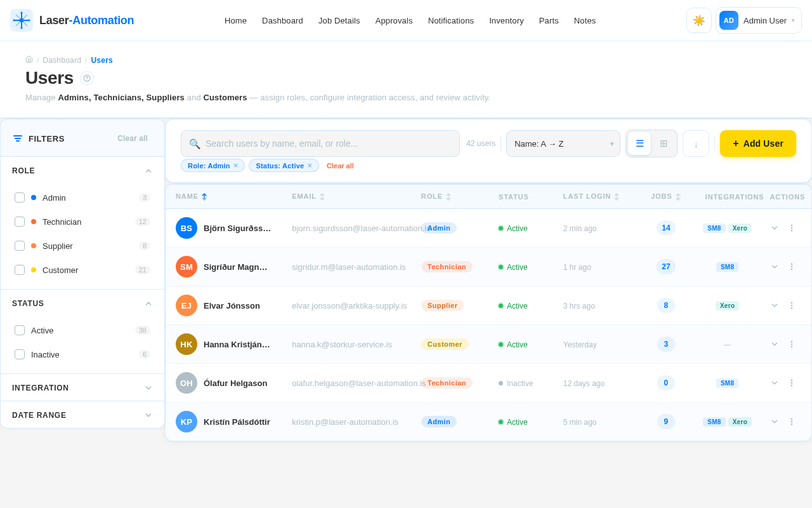Screen dimensions: 812x508
Task: Click the + Add User button
Action: coord(757,144)
